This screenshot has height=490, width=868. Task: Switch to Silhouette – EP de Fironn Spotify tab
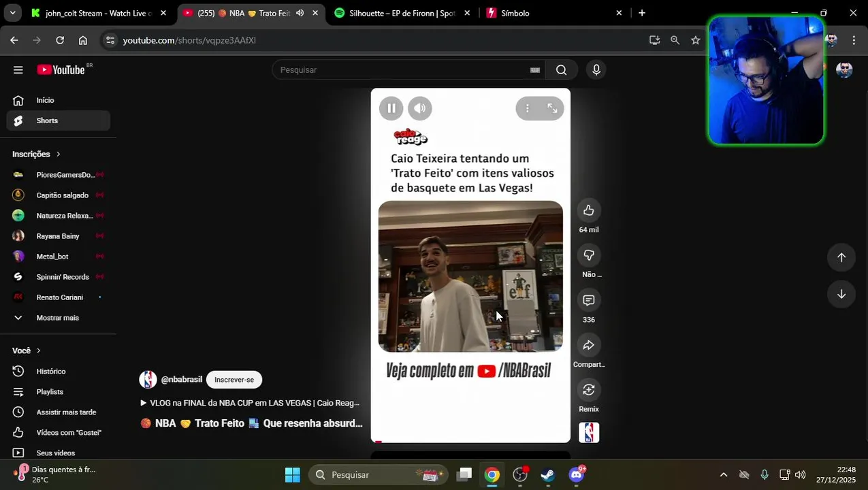point(402,13)
